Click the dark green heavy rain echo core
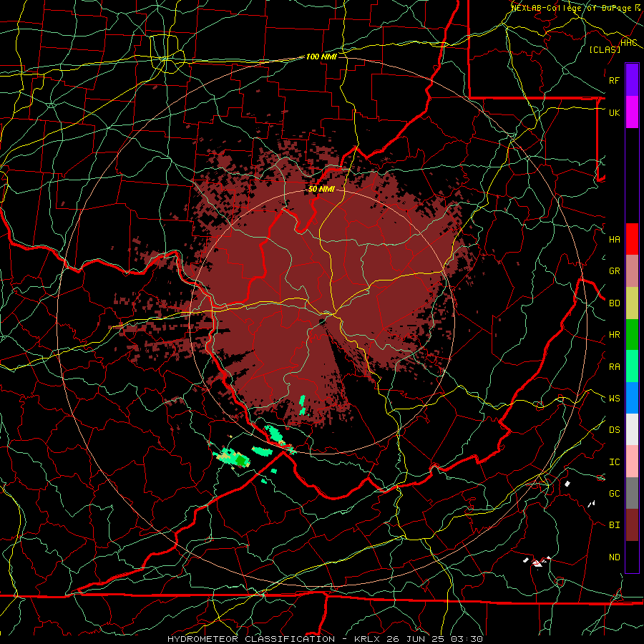Image resolution: width=644 pixels, height=644 pixels. click(x=240, y=459)
